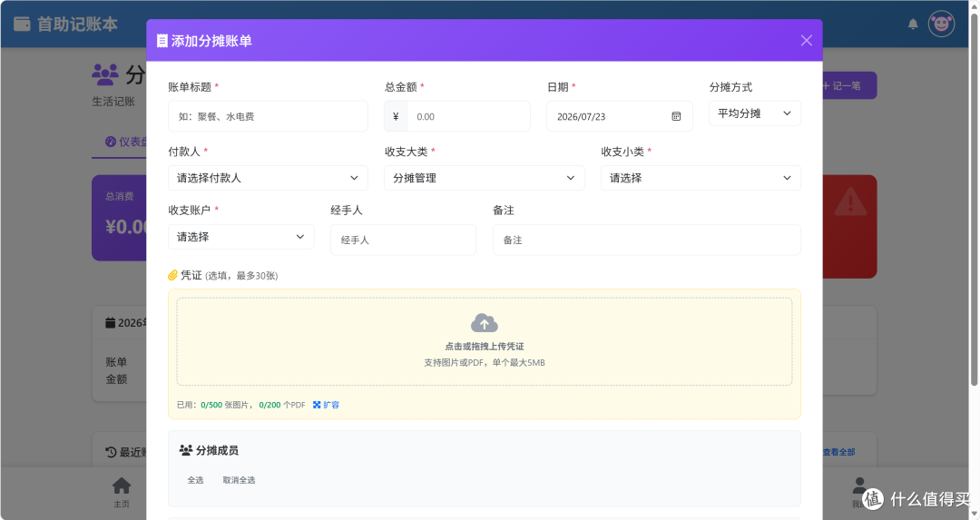Click the bill icon in the dialog title
980x520 pixels.
coord(162,41)
